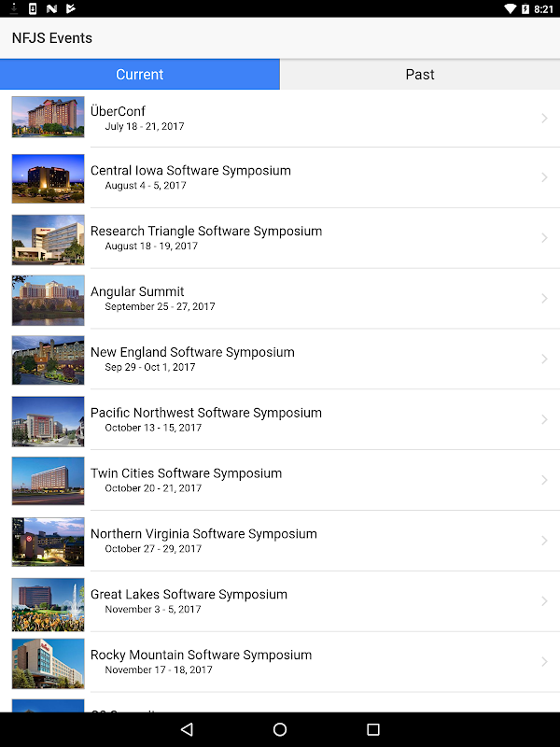This screenshot has width=560, height=747.
Task: Expand Pacific Northwest Software Symposium chevron
Action: pyautogui.click(x=544, y=419)
